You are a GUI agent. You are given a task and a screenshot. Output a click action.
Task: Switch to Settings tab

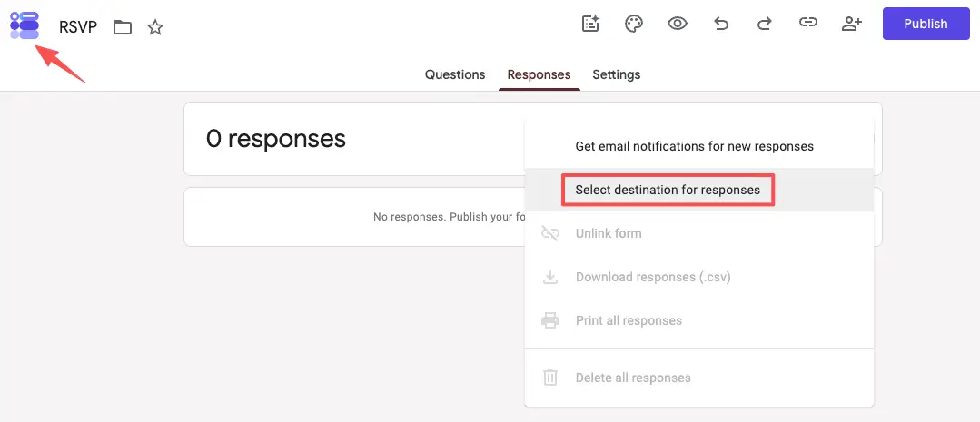(x=617, y=74)
